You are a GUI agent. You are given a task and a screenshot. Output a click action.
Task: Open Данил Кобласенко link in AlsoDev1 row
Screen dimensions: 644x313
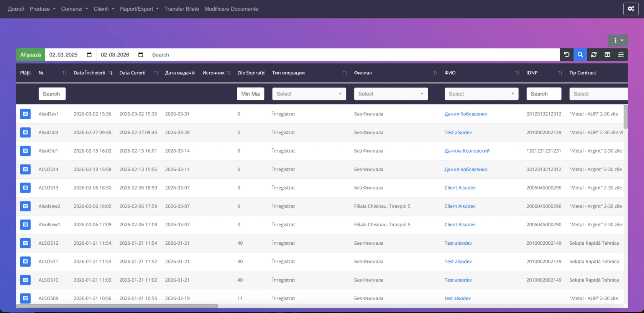pos(466,114)
